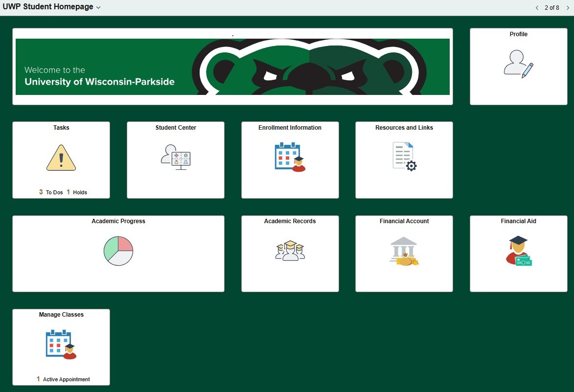Select the Tasks tile title
574x392 pixels.
61,127
